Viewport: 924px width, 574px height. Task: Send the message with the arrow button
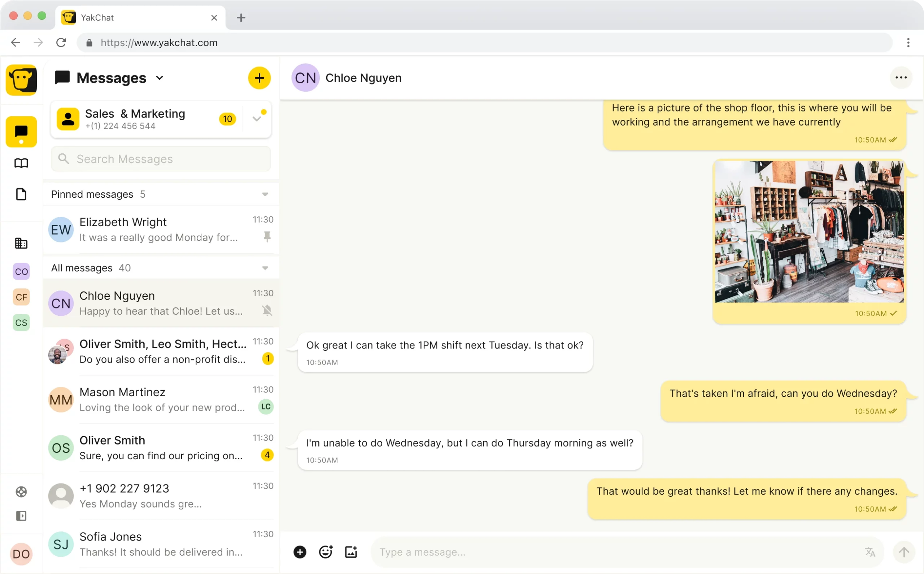click(904, 552)
